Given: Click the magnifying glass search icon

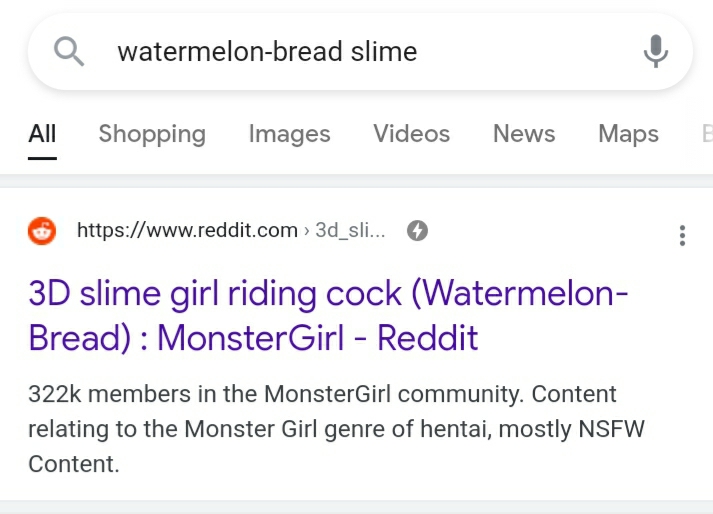Looking at the screenshot, I should click(69, 51).
